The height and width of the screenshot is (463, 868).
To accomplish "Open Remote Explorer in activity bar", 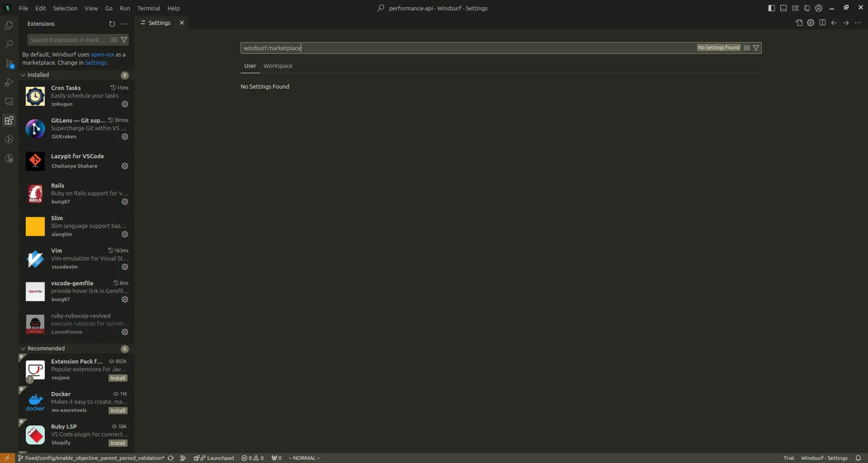I will [x=9, y=102].
